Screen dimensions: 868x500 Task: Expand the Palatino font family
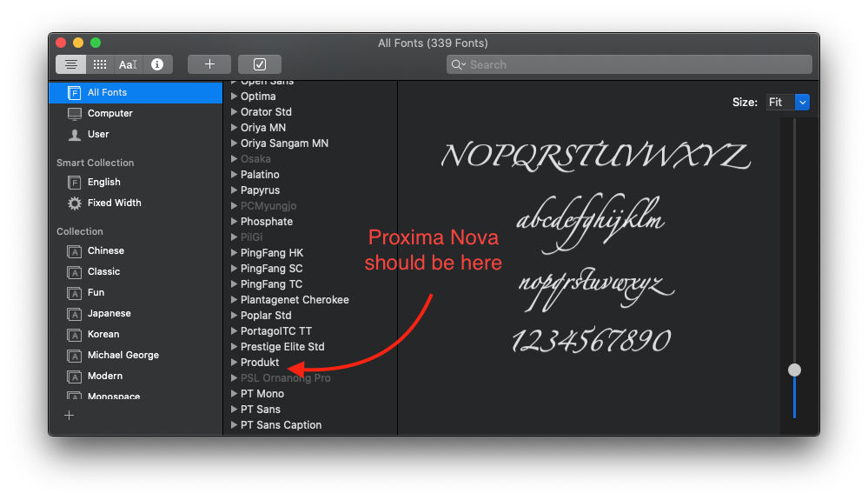pos(234,175)
